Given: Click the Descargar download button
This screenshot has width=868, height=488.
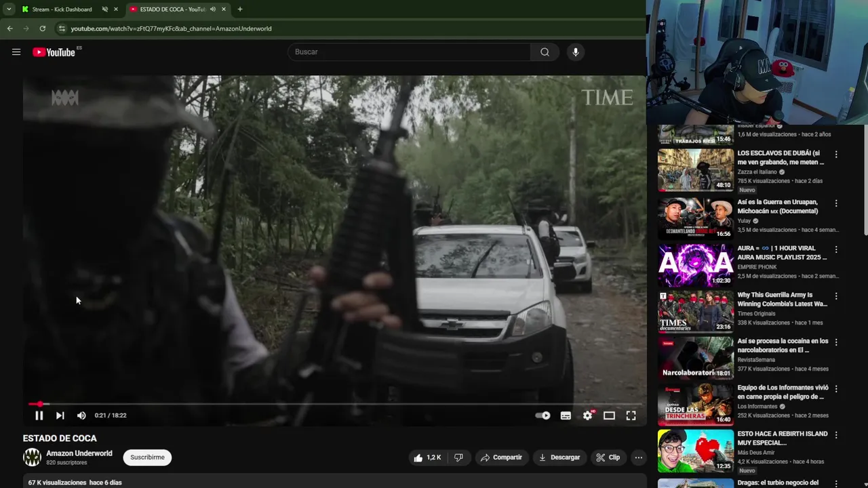Looking at the screenshot, I should pos(559,457).
